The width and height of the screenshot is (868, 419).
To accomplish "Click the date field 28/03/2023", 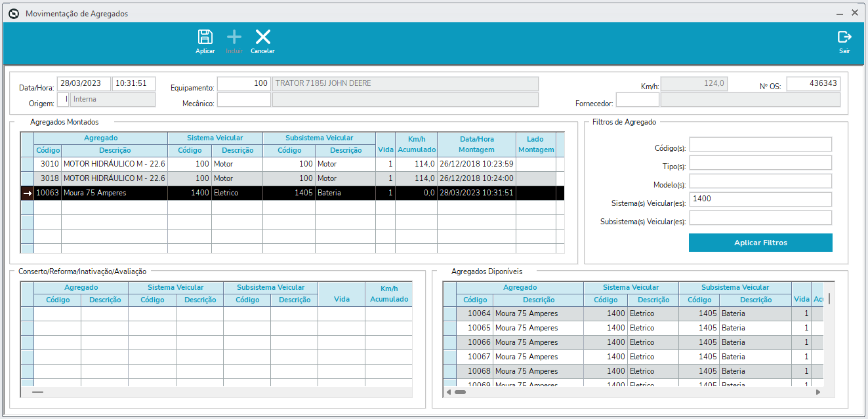I will pos(83,83).
